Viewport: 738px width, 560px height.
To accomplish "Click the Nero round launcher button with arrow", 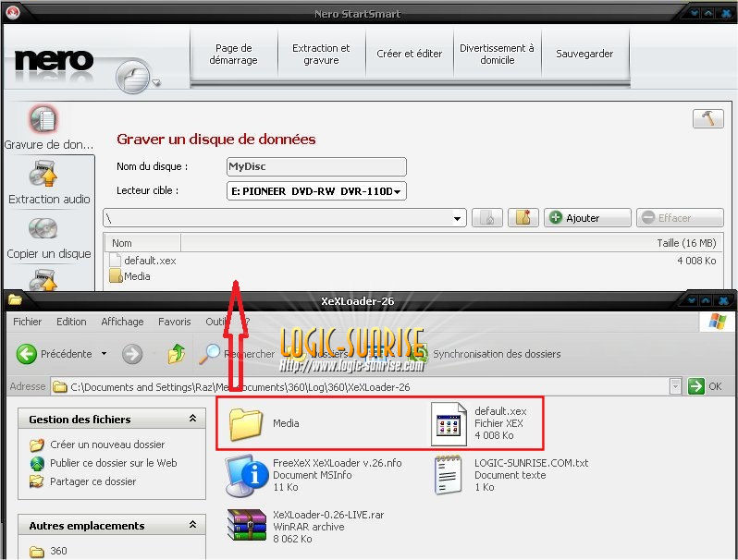I will click(x=133, y=76).
